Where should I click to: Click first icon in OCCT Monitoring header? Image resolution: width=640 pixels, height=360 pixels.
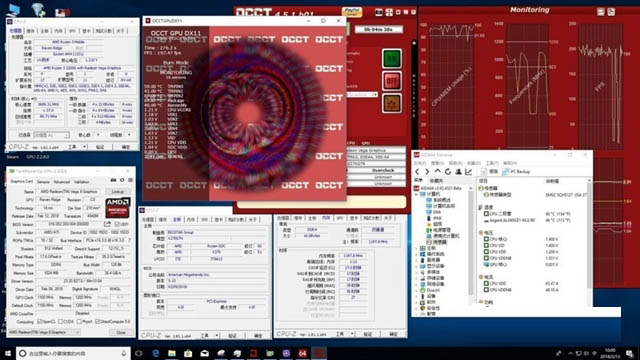tap(601, 12)
